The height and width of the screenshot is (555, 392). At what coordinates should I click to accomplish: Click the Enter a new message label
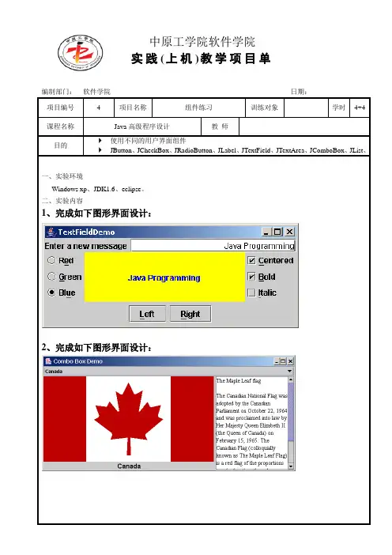(x=85, y=246)
